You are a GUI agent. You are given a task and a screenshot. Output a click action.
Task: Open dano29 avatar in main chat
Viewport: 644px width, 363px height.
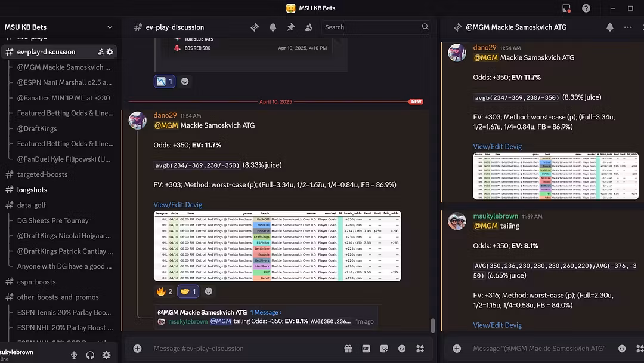(x=138, y=121)
